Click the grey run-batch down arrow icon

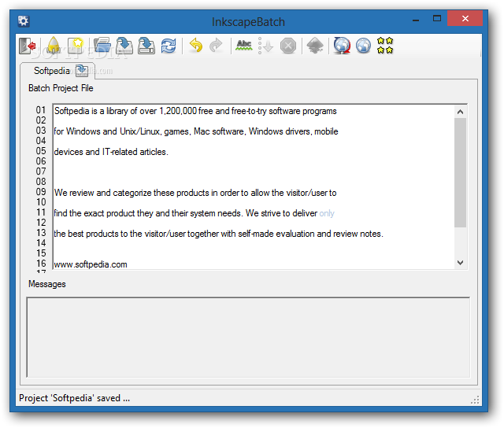(265, 46)
